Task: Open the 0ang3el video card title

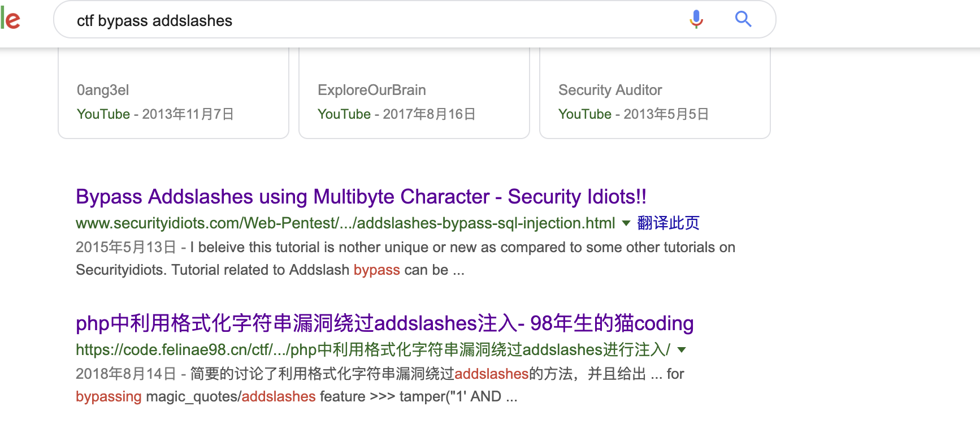Action: (103, 90)
